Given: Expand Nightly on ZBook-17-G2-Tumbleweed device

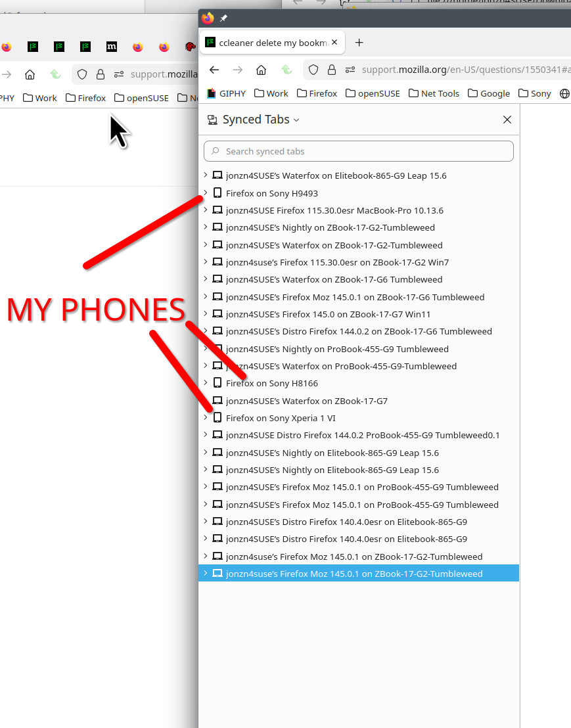Looking at the screenshot, I should 205,227.
